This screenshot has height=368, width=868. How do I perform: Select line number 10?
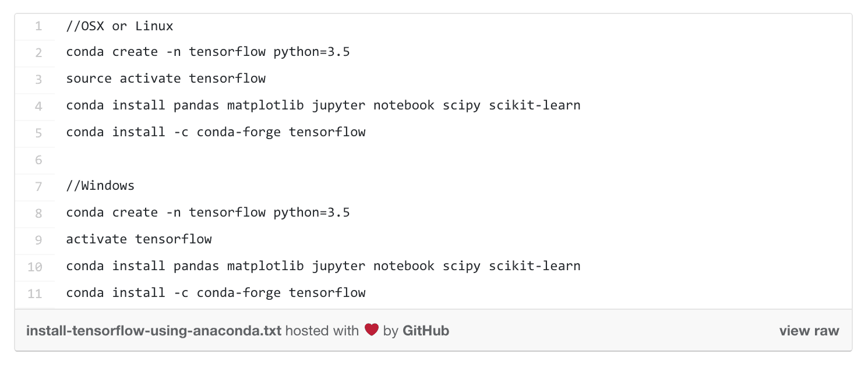[x=35, y=267]
